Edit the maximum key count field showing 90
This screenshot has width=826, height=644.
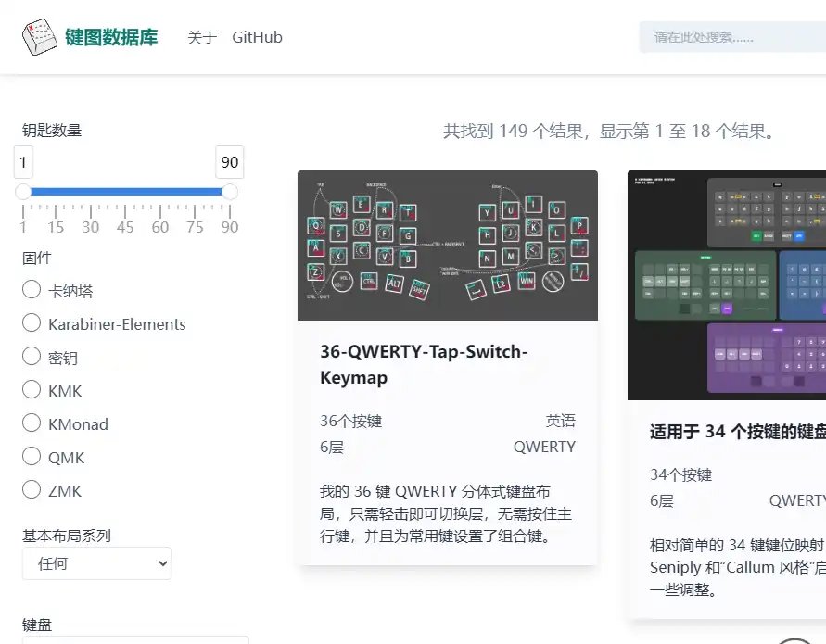coord(230,162)
